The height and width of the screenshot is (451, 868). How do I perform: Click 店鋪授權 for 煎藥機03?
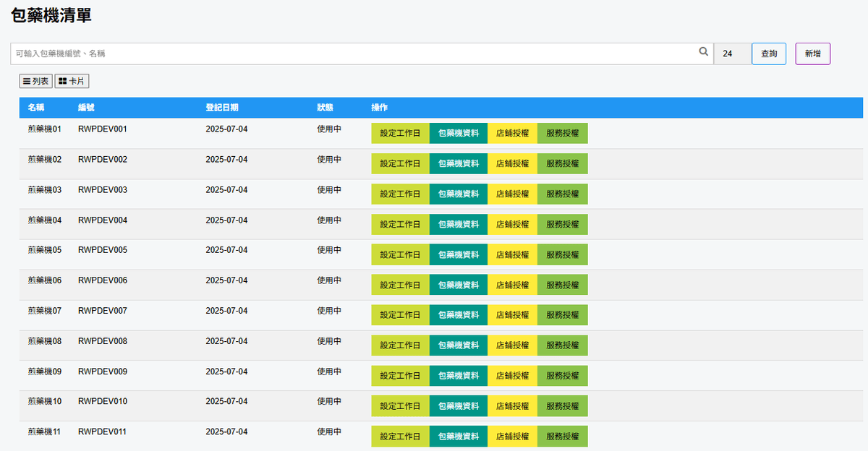[512, 194]
